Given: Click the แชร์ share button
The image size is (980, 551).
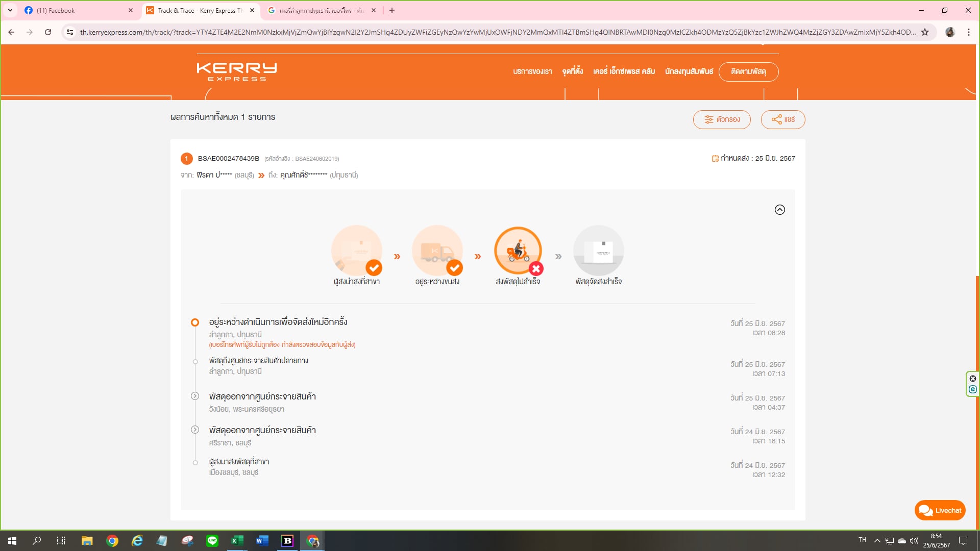Looking at the screenshot, I should pos(783,119).
